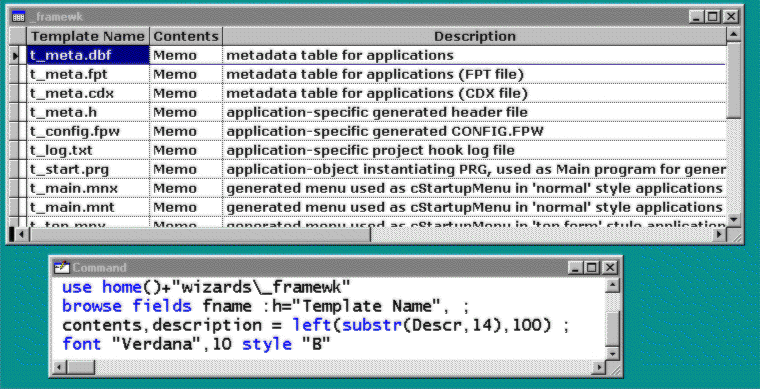Close the Command window
Screen dimensions: 760x389
pos(610,267)
